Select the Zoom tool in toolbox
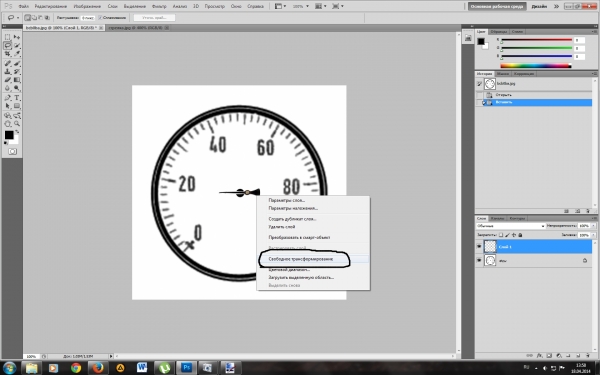Image resolution: width=600 pixels, height=375 pixels. point(17,124)
